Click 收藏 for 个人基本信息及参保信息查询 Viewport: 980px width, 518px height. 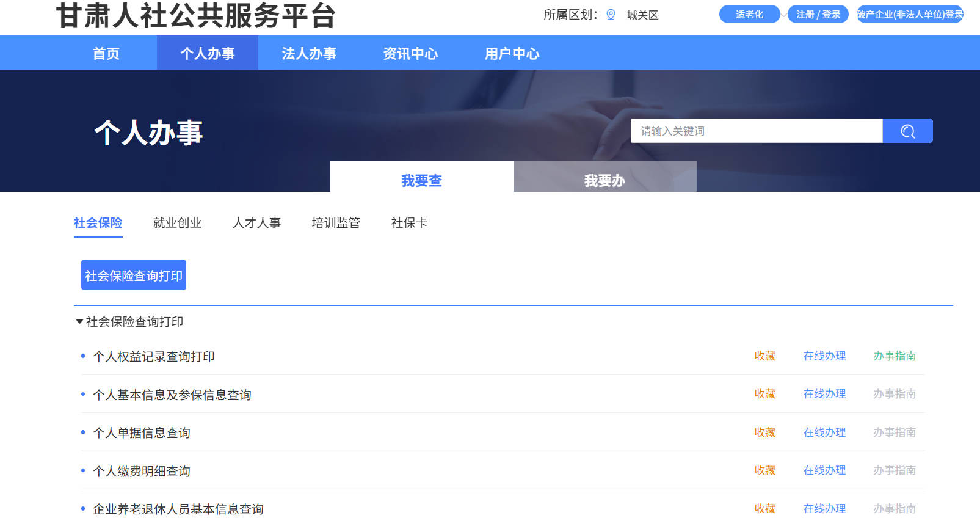pyautogui.click(x=765, y=394)
